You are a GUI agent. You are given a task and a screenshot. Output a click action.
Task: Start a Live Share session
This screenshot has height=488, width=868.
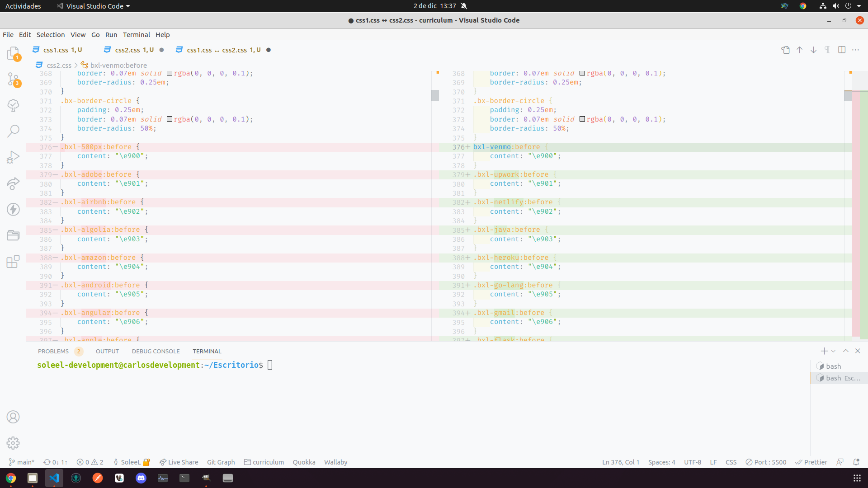(179, 462)
